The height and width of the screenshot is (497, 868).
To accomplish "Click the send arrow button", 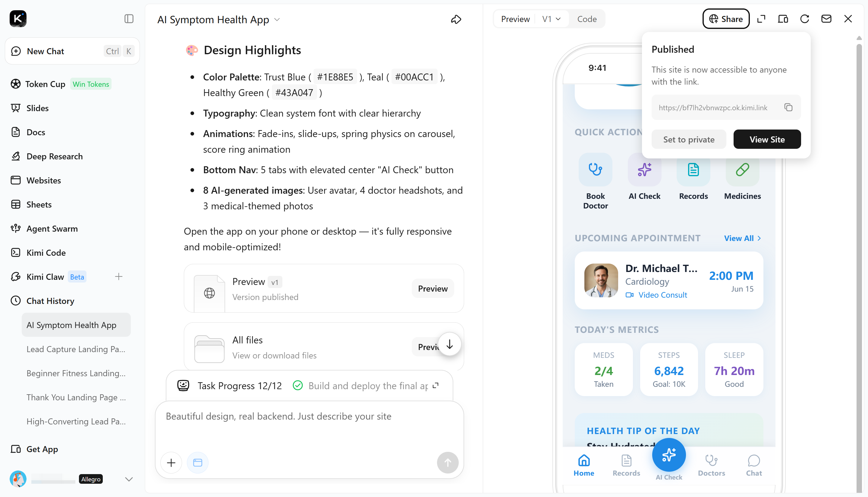I will tap(448, 463).
